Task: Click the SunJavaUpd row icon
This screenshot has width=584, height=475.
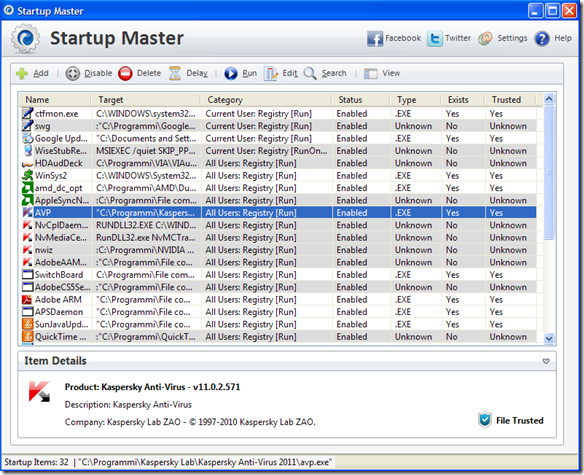Action: [27, 324]
